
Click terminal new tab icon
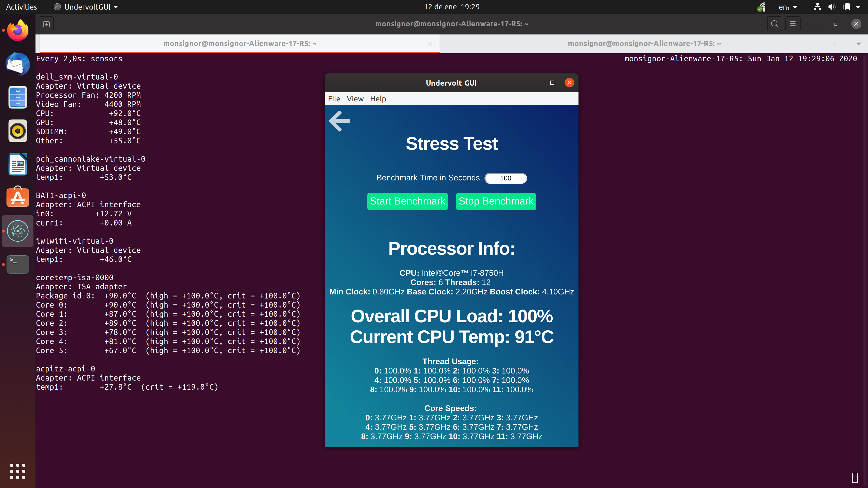pos(46,24)
